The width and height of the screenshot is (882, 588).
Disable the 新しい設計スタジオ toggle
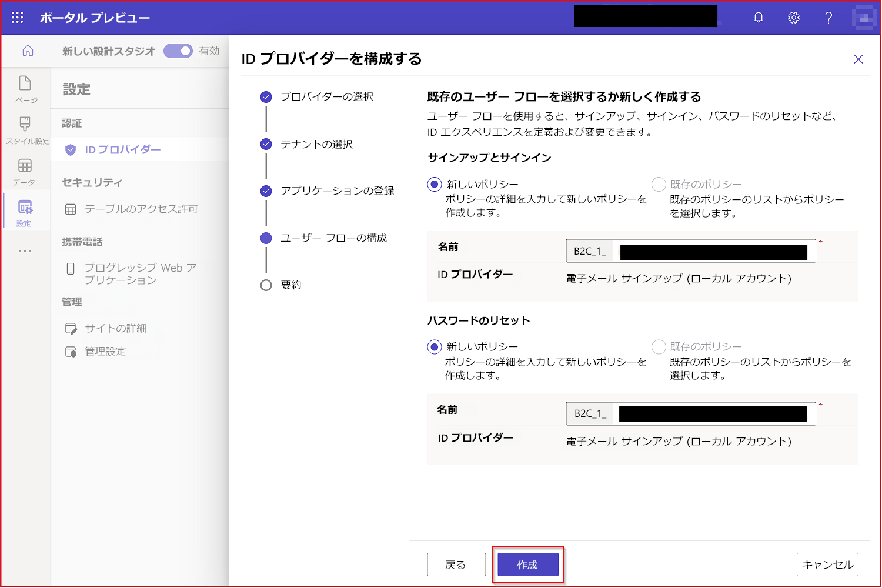click(178, 51)
